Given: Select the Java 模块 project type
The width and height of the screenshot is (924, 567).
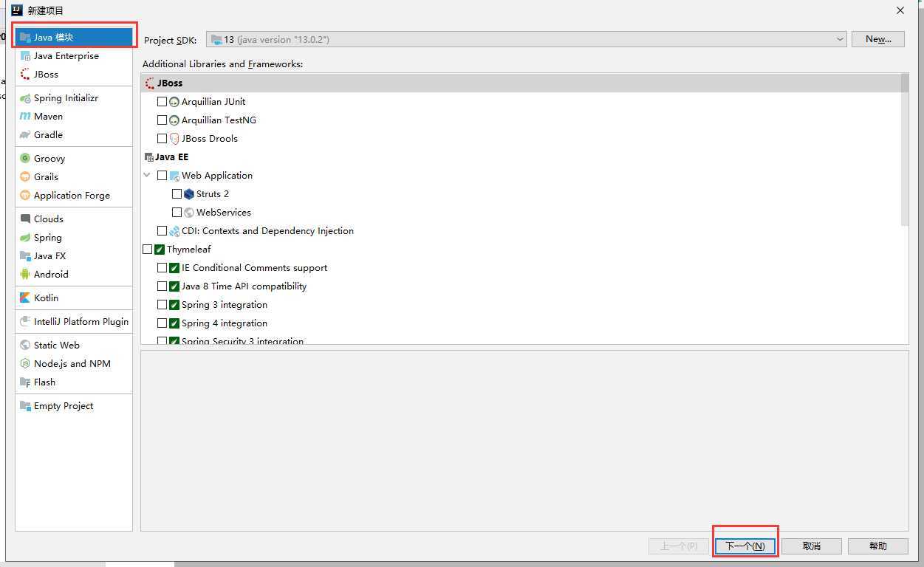Looking at the screenshot, I should [x=74, y=37].
